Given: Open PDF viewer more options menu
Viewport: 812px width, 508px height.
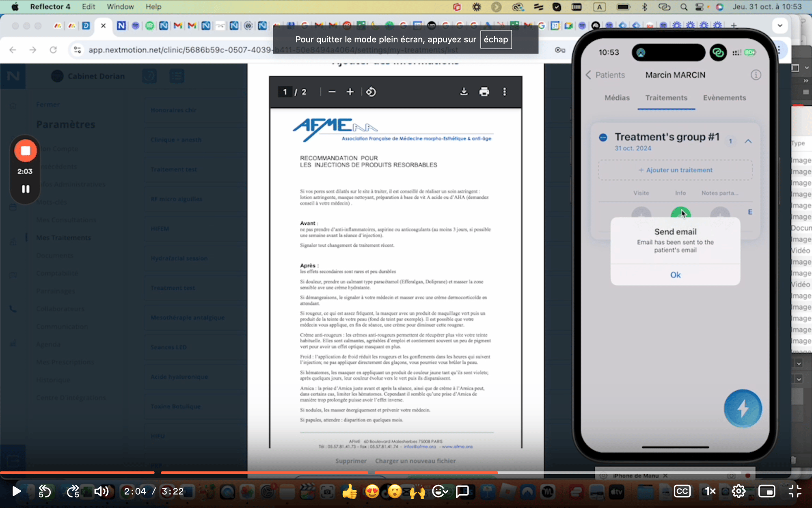Looking at the screenshot, I should coord(505,92).
